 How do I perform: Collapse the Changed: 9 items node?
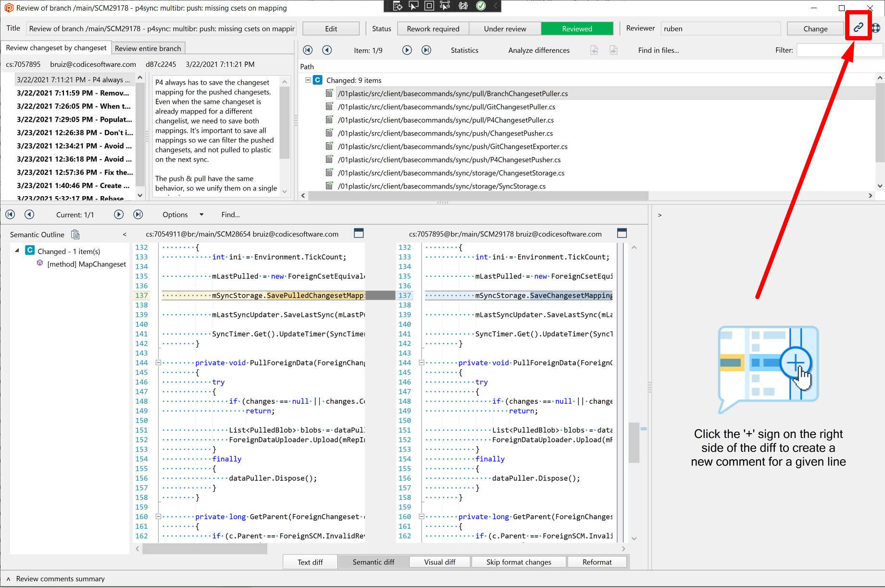pyautogui.click(x=307, y=80)
